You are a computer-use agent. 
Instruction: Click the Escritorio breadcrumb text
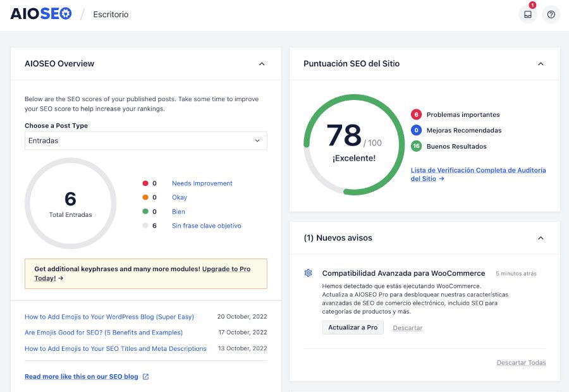[111, 15]
